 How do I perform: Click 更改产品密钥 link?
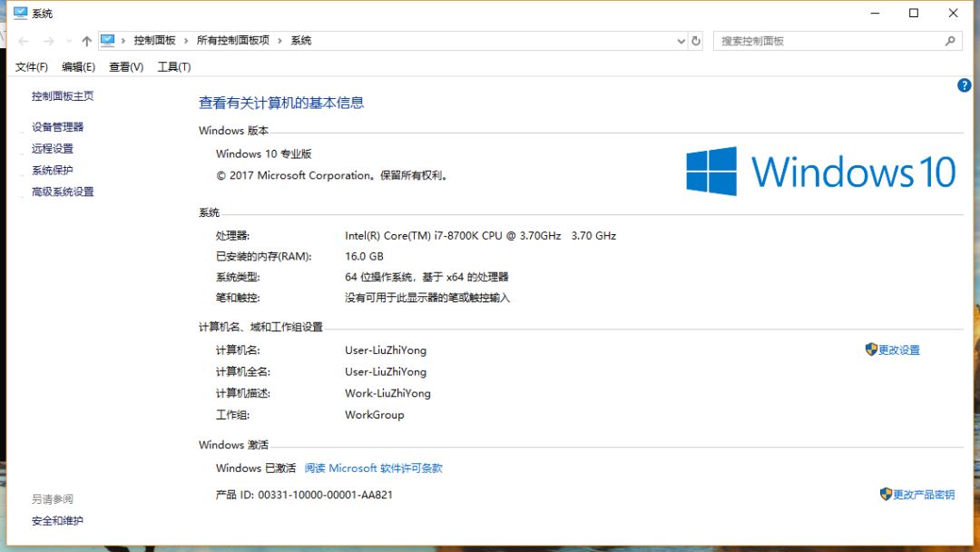tap(924, 495)
